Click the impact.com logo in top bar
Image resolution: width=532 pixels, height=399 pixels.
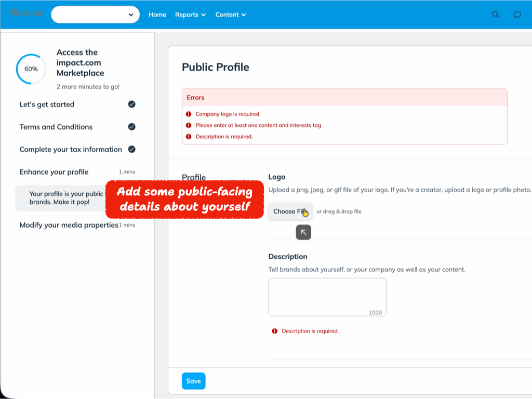tap(26, 13)
